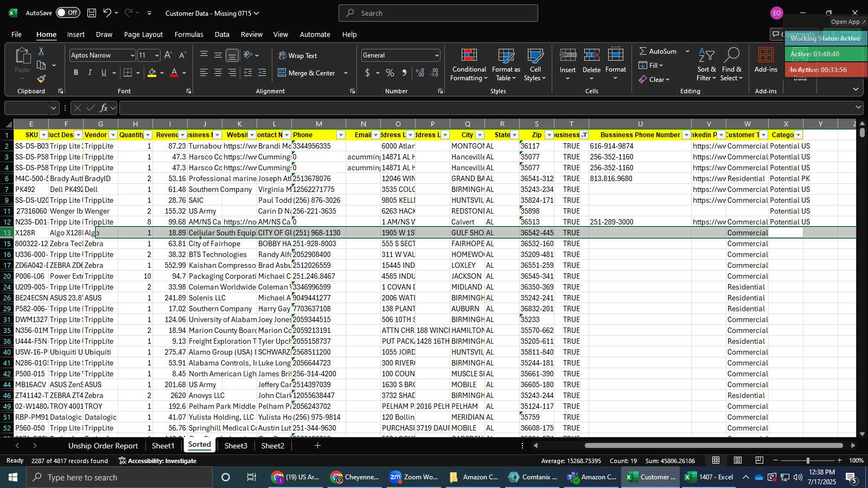
Task: Click the Cut scissors icon
Action: click(x=41, y=51)
